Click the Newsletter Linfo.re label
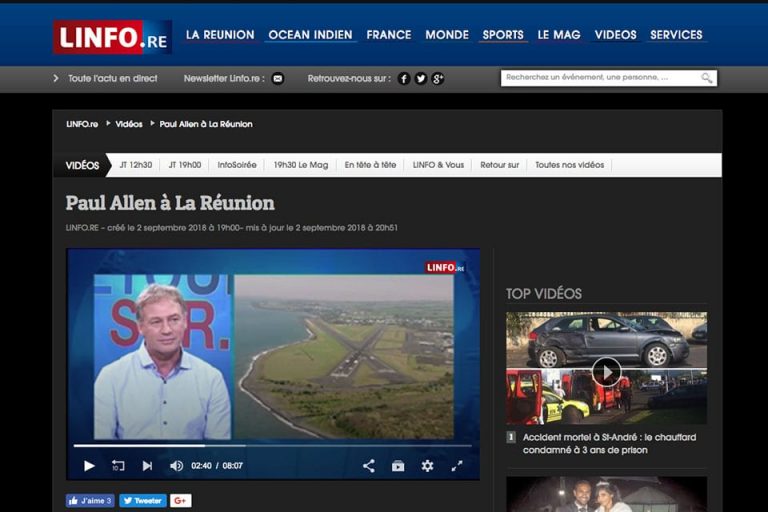The image size is (768, 512). coord(224,78)
